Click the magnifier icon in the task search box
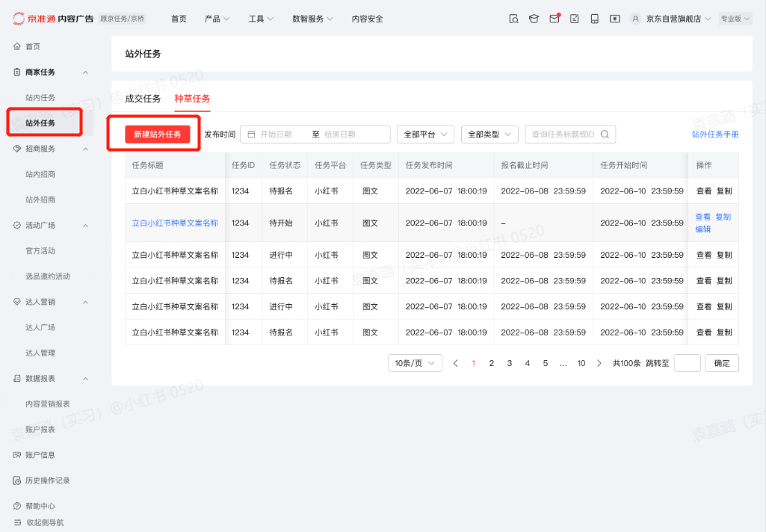766x532 pixels. tap(605, 134)
